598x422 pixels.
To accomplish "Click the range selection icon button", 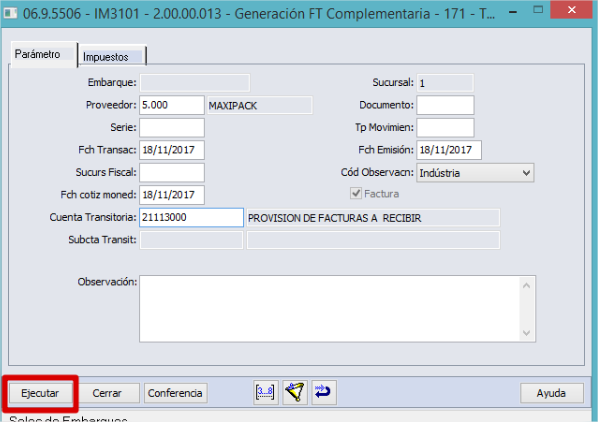I will pyautogui.click(x=266, y=392).
